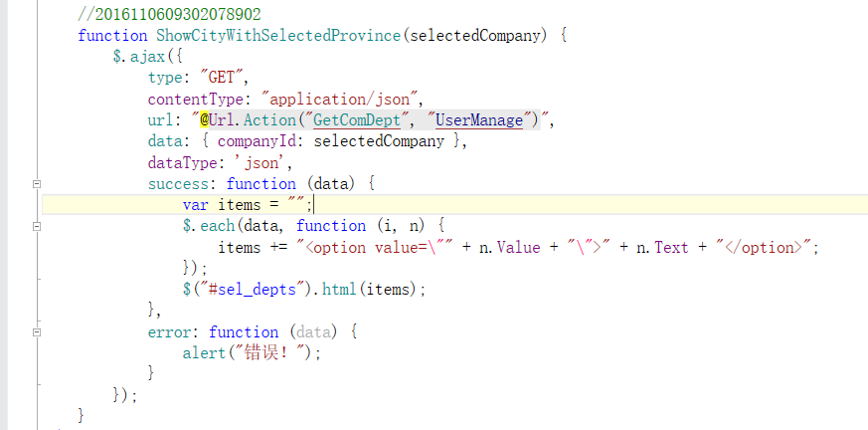Click the grayed-out data parameter in error function
Screen dimensions: 868x430
coord(314,332)
